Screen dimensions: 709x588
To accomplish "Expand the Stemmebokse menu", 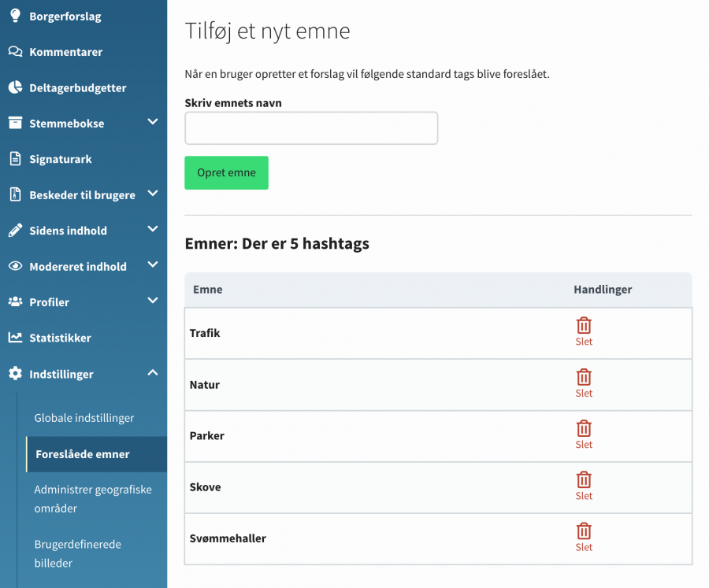I will coord(153,123).
